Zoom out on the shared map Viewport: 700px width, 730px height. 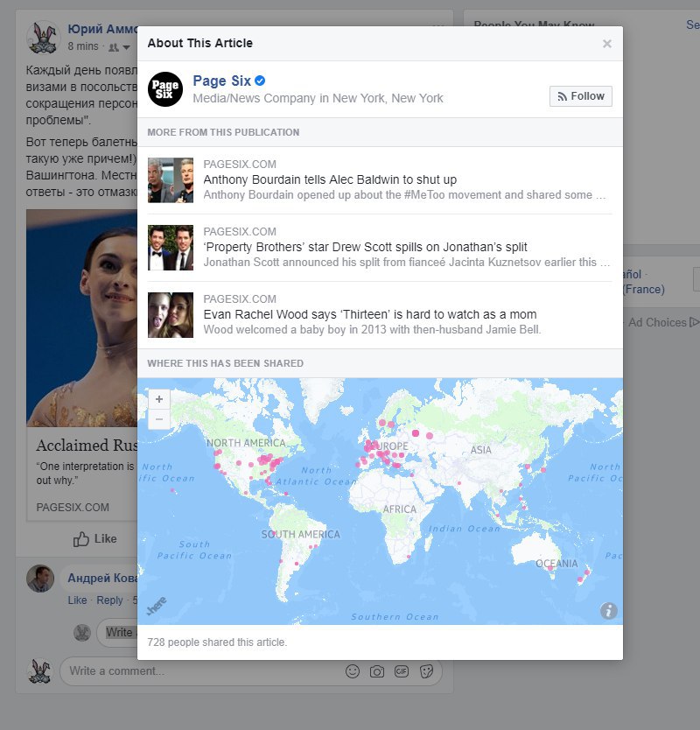pos(159,419)
